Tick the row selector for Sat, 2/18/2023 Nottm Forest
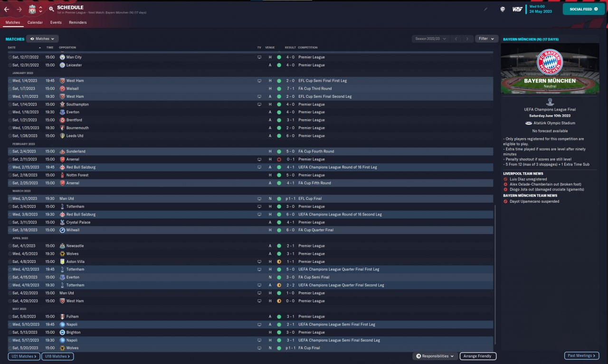 pyautogui.click(x=10, y=175)
